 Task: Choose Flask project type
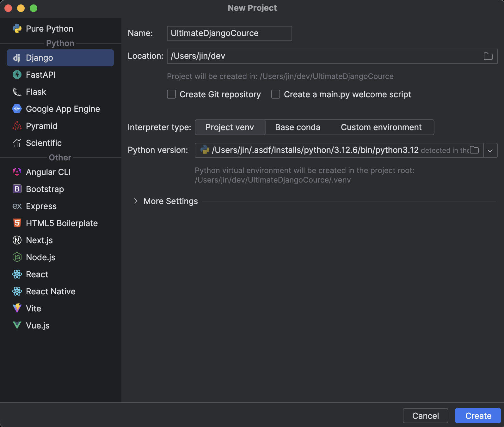coord(60,92)
